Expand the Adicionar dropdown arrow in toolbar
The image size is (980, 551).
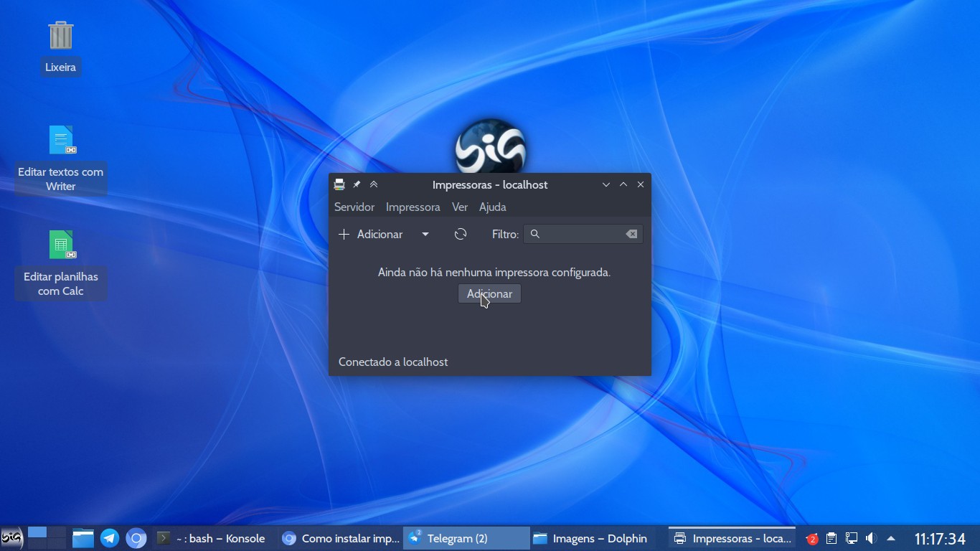(x=425, y=234)
